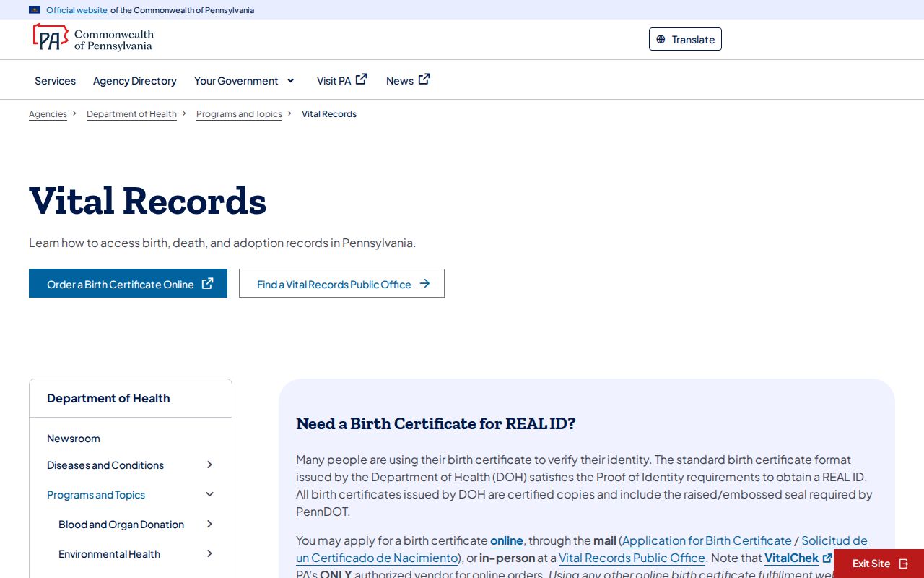Open Blood and Organ Donation sidebar item
This screenshot has width=924, height=578.
coord(121,525)
